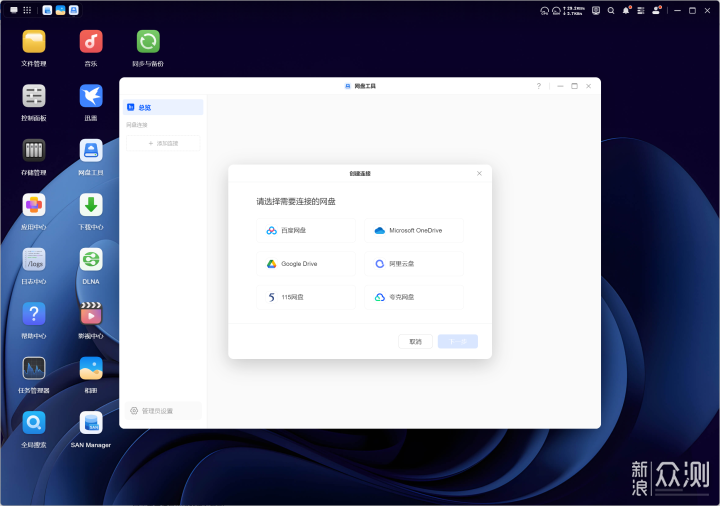Open the 存储管理 storage manager icon

[34, 151]
